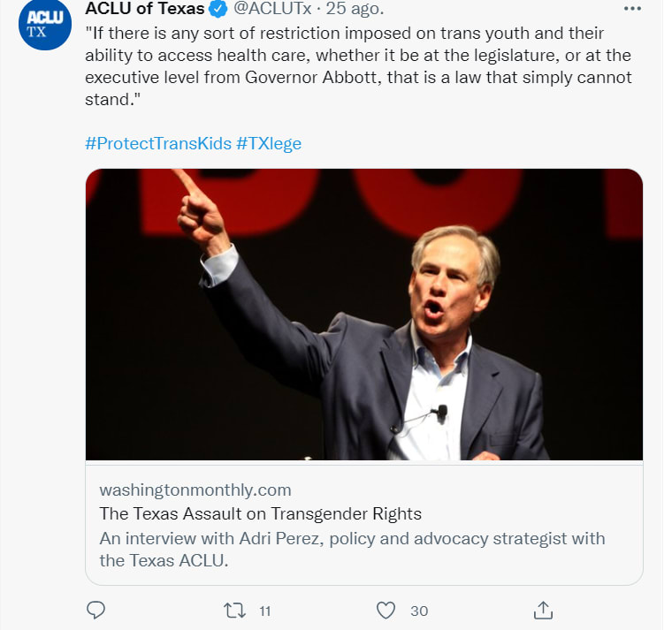Reply to the tweet via speech bubble icon
The width and height of the screenshot is (672, 630).
coord(97,610)
